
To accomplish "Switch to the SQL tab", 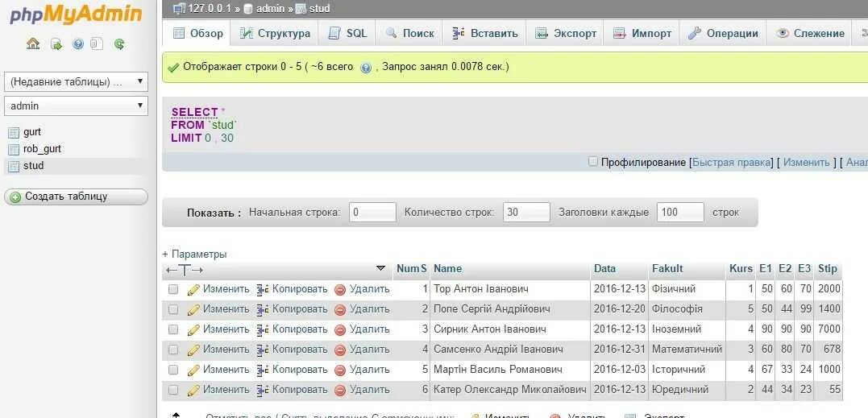I will pyautogui.click(x=347, y=33).
